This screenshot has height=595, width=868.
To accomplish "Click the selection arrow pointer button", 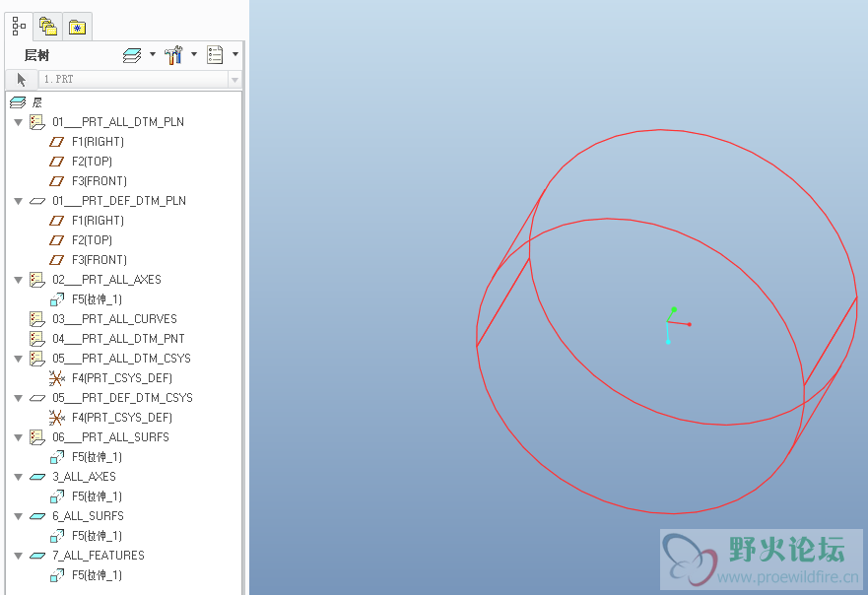I will [x=21, y=80].
